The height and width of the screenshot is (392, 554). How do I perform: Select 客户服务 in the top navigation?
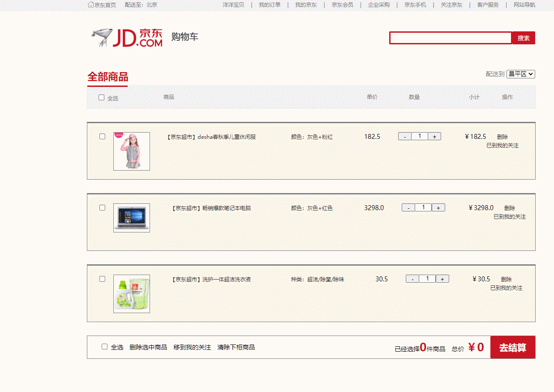tap(488, 4)
